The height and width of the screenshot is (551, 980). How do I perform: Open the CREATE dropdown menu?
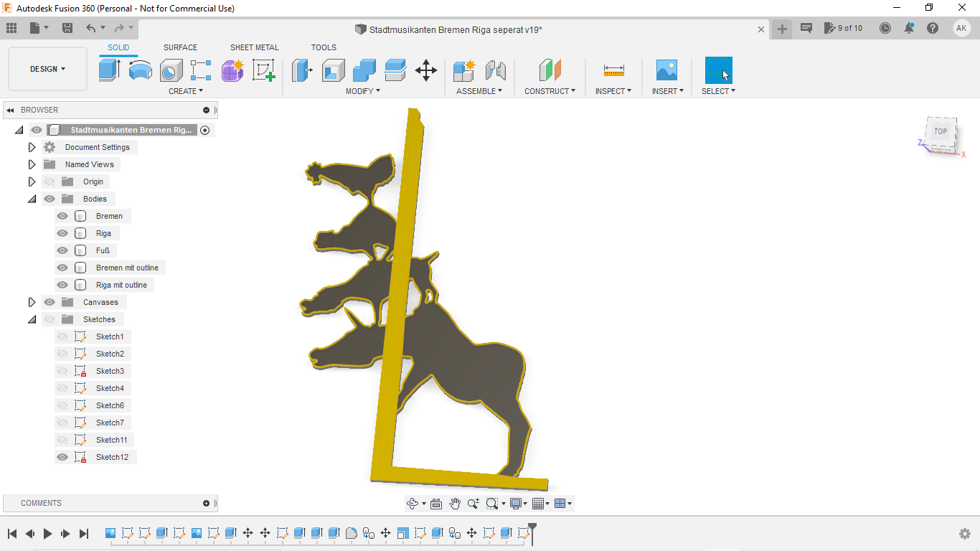point(186,91)
